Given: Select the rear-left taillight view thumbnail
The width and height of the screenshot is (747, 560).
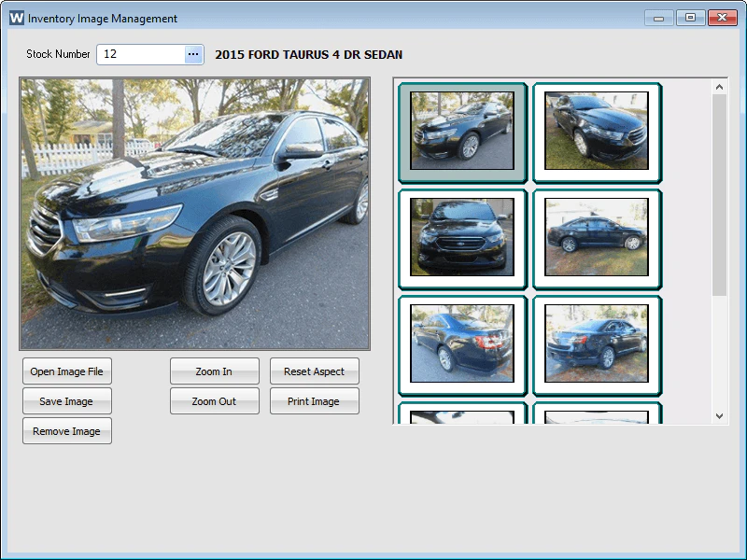Looking at the screenshot, I should pyautogui.click(x=462, y=345).
